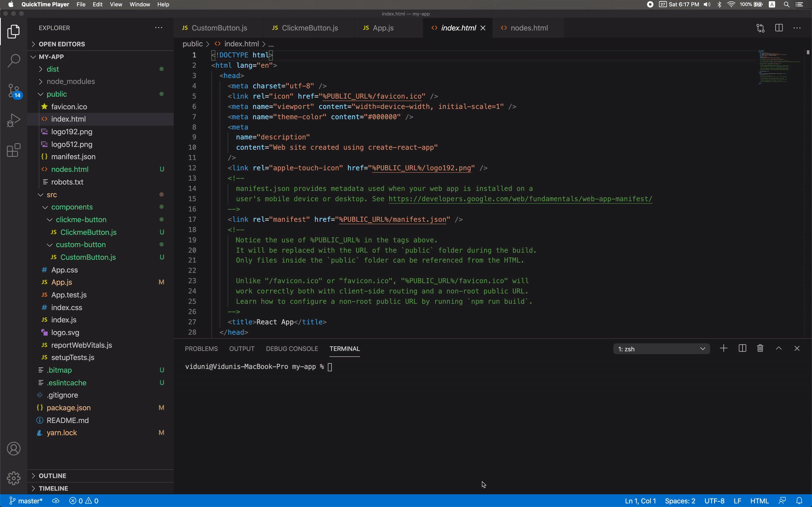Open the web-app-manifest link in the HTML comment

click(520, 199)
